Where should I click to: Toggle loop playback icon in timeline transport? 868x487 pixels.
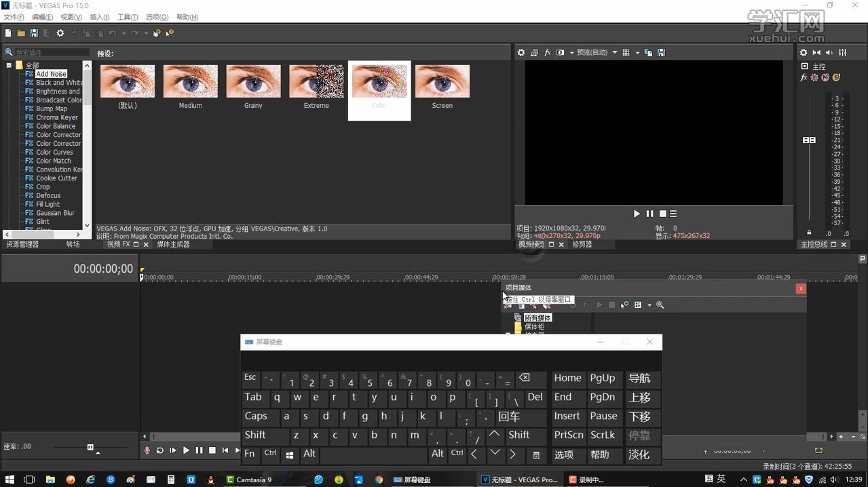160,450
